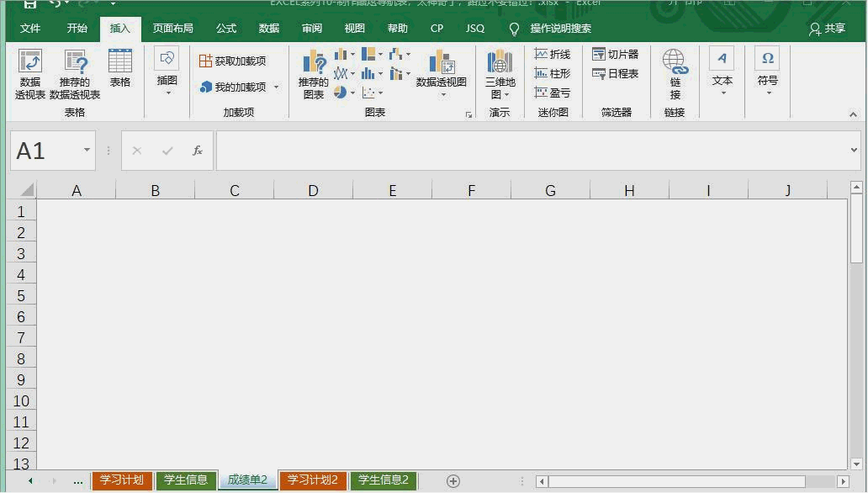Open the 学习计划2 sheet tab
Screen dimensions: 868x493
[x=313, y=480]
